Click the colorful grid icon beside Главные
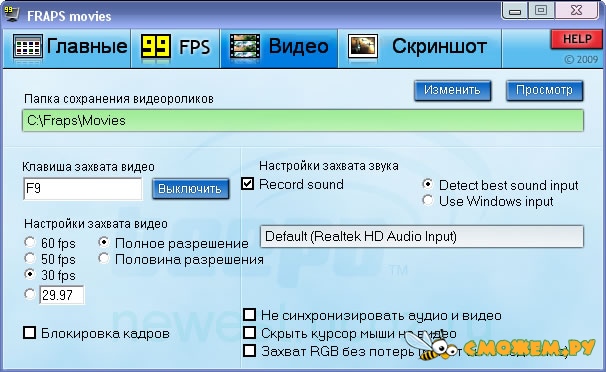This screenshot has height=372, width=606. 28,46
